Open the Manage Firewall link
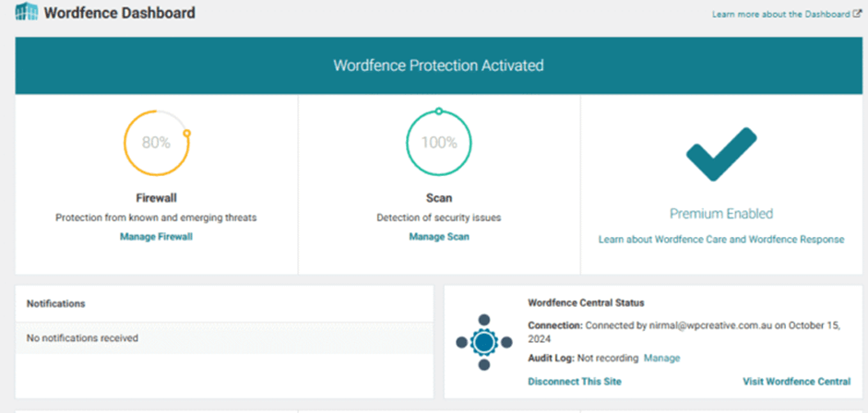The height and width of the screenshot is (413, 868). click(156, 237)
